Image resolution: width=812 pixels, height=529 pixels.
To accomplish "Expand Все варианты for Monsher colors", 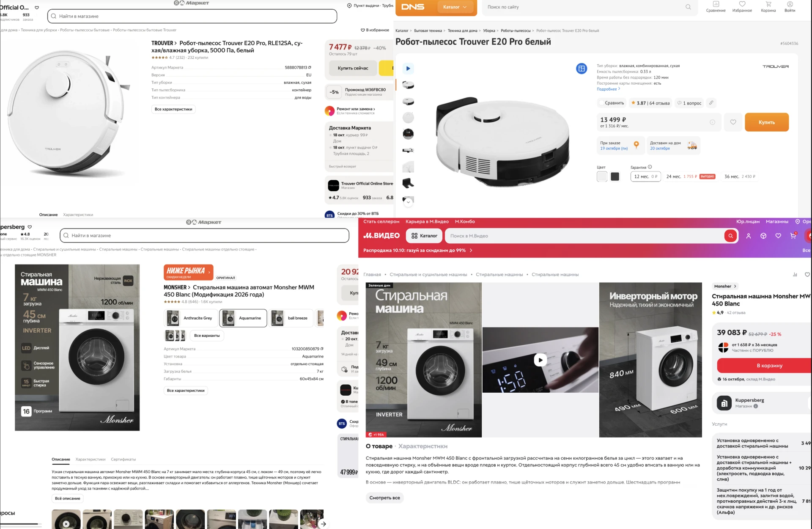I will (x=207, y=336).
